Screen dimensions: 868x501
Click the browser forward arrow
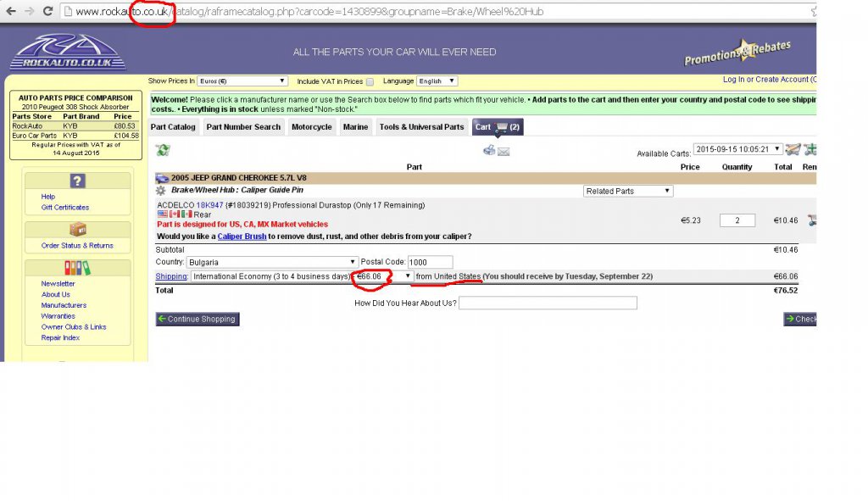(29, 11)
